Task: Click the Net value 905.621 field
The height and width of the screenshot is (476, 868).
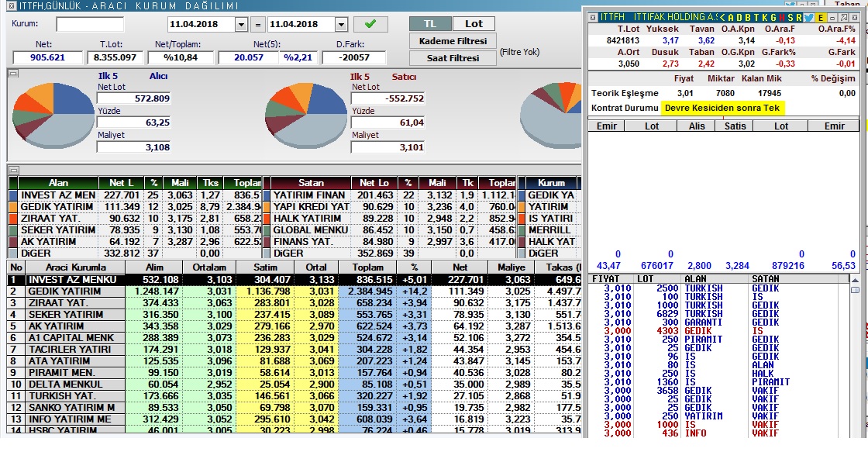Action: click(x=47, y=57)
